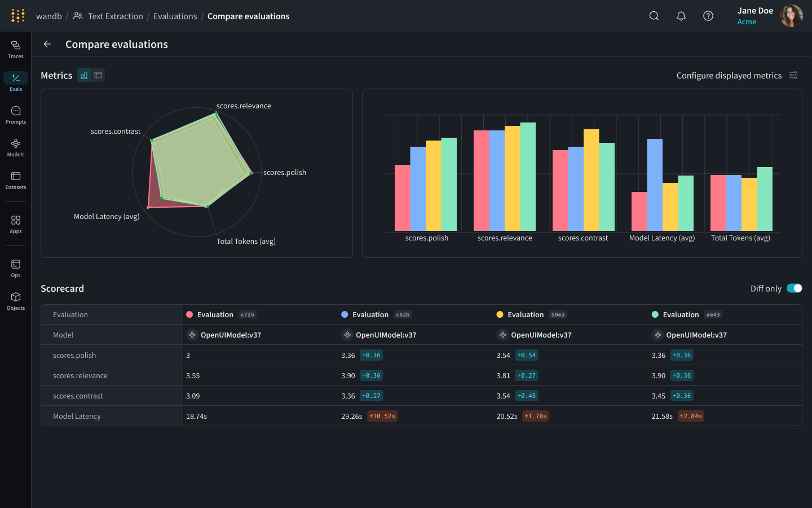812x508 pixels.
Task: Open the help menu icon
Action: (x=708, y=16)
